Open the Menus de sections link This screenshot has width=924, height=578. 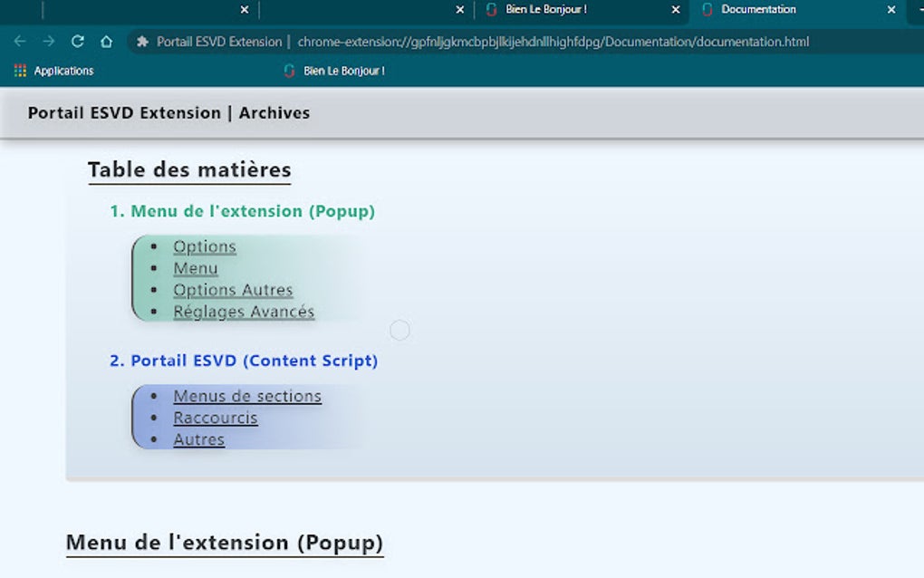(x=247, y=396)
